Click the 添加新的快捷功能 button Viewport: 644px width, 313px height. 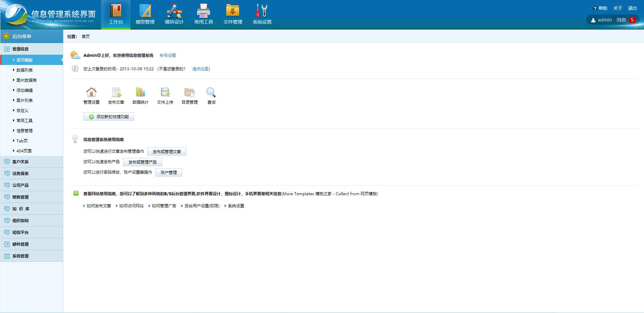click(109, 117)
